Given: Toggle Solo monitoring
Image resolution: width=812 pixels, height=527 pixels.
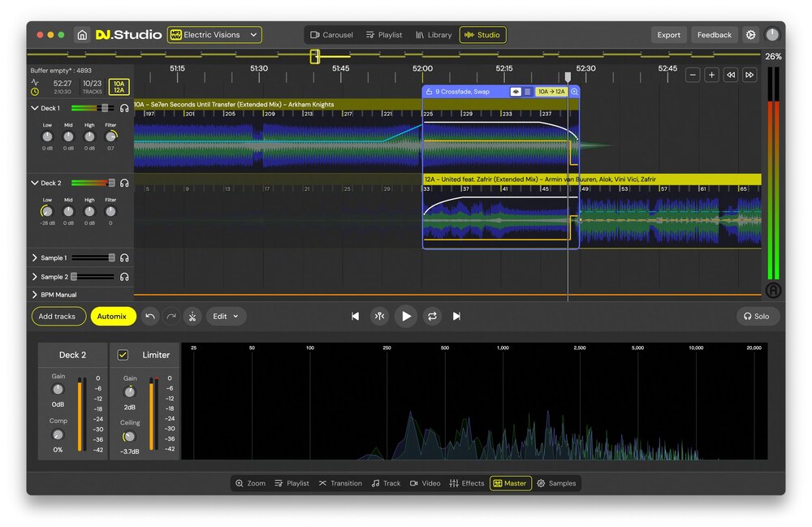Looking at the screenshot, I should tap(757, 316).
